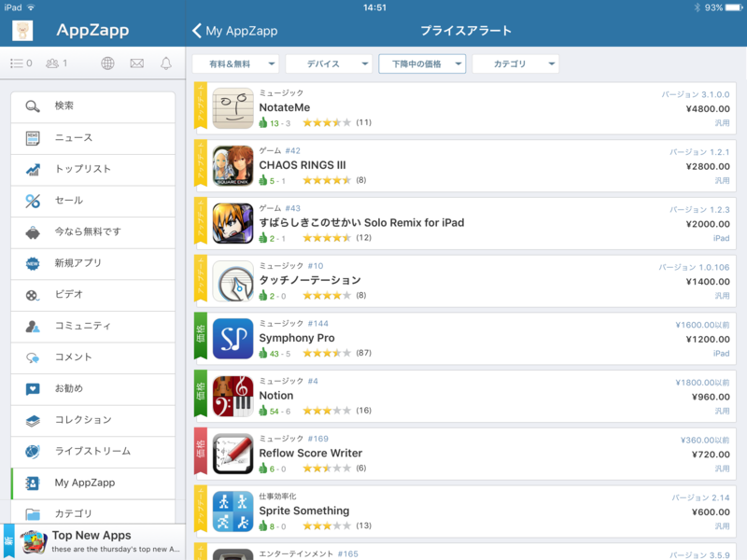
Task: Open the profile avatar icon
Action: 22,31
